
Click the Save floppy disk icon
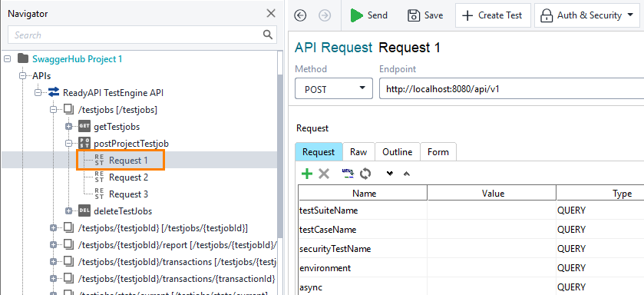pos(414,15)
